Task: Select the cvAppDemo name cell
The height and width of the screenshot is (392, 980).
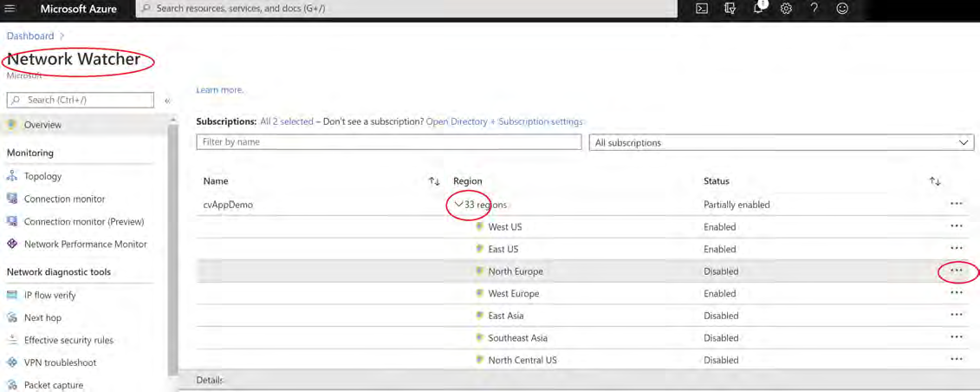Action: coord(228,205)
